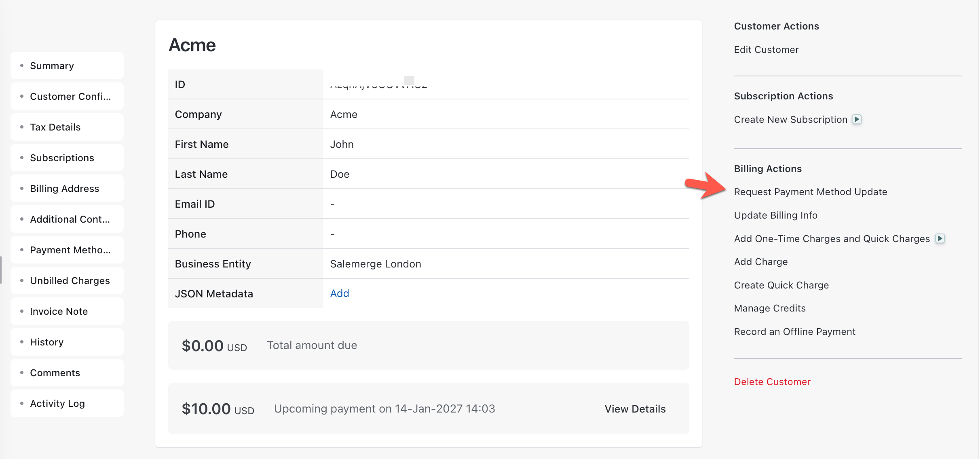Open Manage Credits action

(769, 308)
